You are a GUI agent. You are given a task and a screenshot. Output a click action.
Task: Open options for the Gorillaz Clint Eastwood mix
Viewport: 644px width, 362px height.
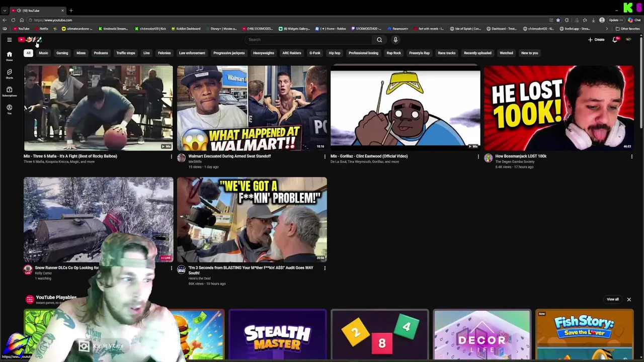click(478, 156)
